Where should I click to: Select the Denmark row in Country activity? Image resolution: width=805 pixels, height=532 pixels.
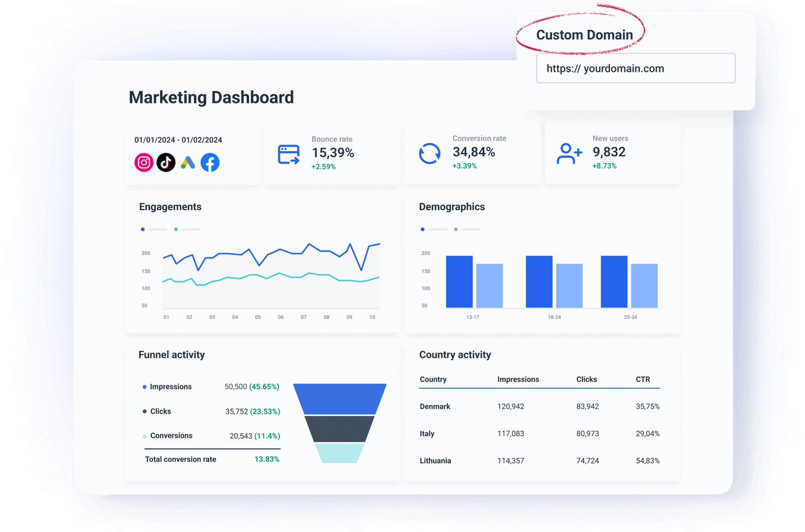click(x=435, y=406)
